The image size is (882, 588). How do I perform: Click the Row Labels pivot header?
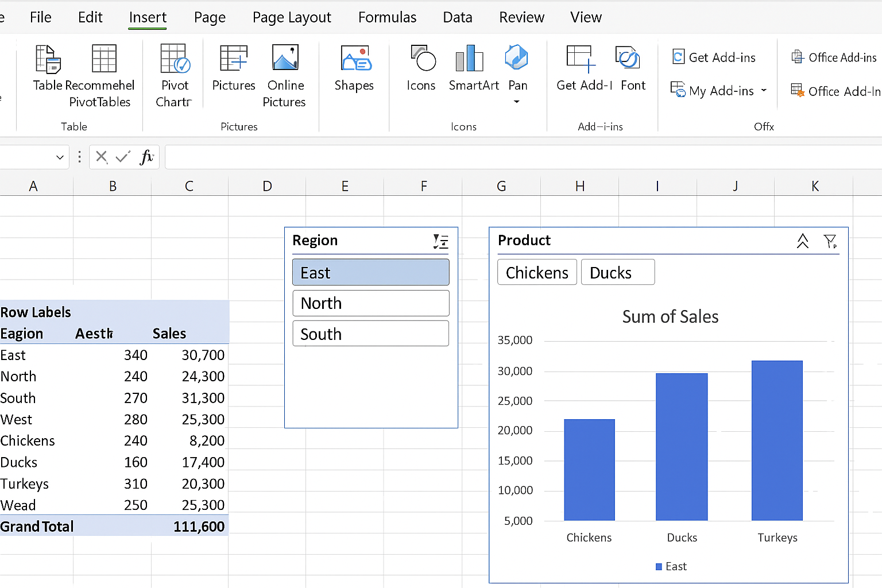pyautogui.click(x=36, y=312)
